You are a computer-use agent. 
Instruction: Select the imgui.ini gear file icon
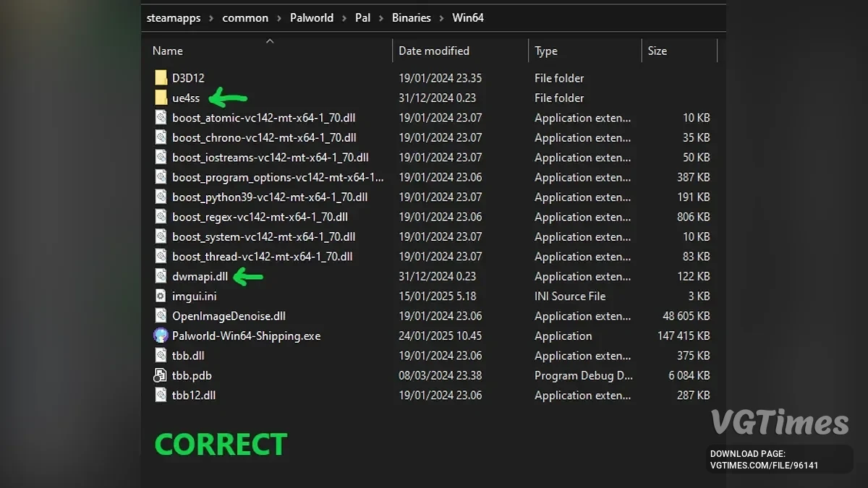pos(161,296)
